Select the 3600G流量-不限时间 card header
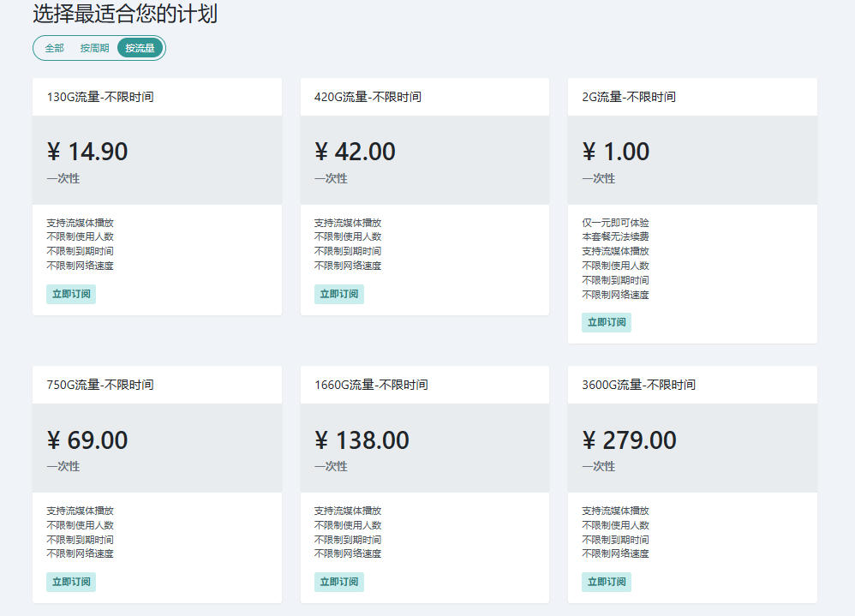855x616 pixels. [692, 385]
